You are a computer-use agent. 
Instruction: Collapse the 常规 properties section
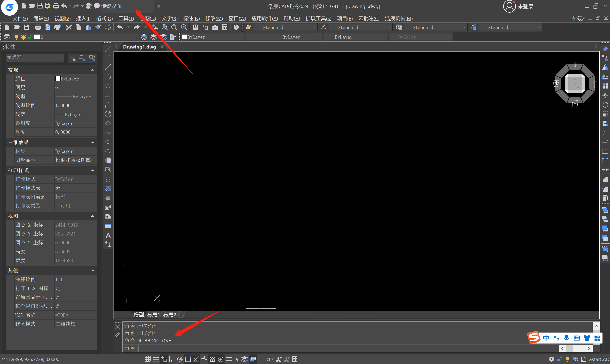point(93,70)
